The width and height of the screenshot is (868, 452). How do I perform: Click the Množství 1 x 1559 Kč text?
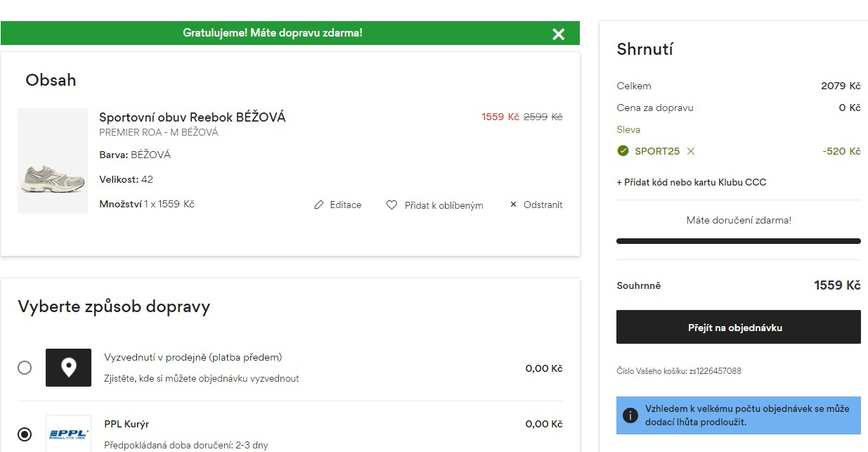[147, 204]
